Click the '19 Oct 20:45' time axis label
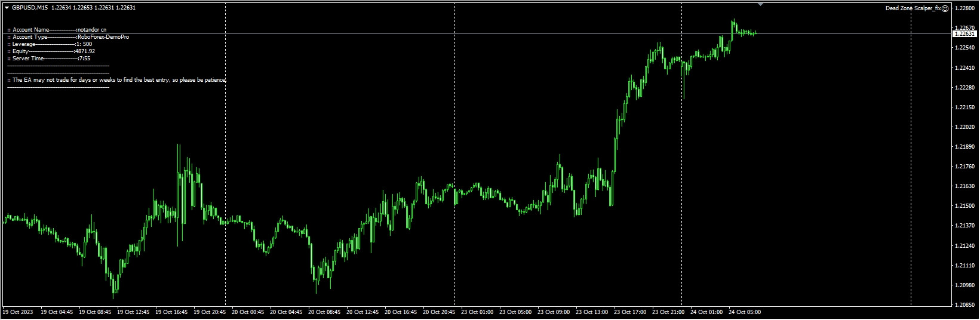This screenshot has height=320, width=980. [210, 312]
